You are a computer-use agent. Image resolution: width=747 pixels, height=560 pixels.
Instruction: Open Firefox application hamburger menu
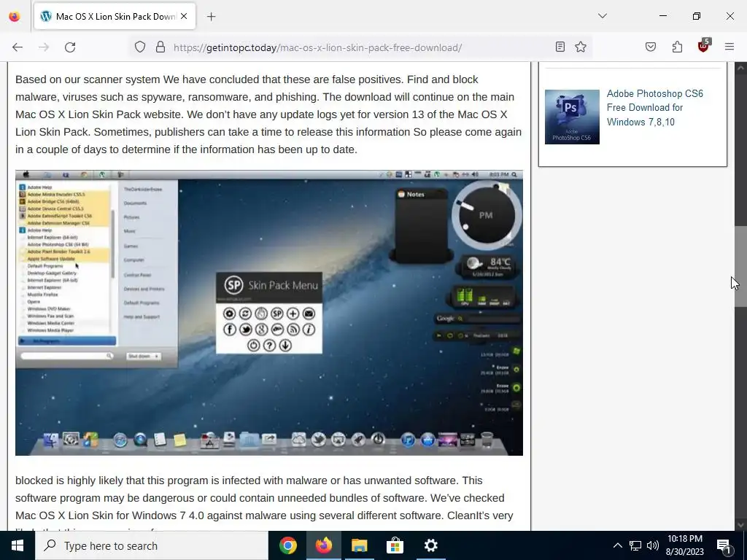(x=729, y=47)
